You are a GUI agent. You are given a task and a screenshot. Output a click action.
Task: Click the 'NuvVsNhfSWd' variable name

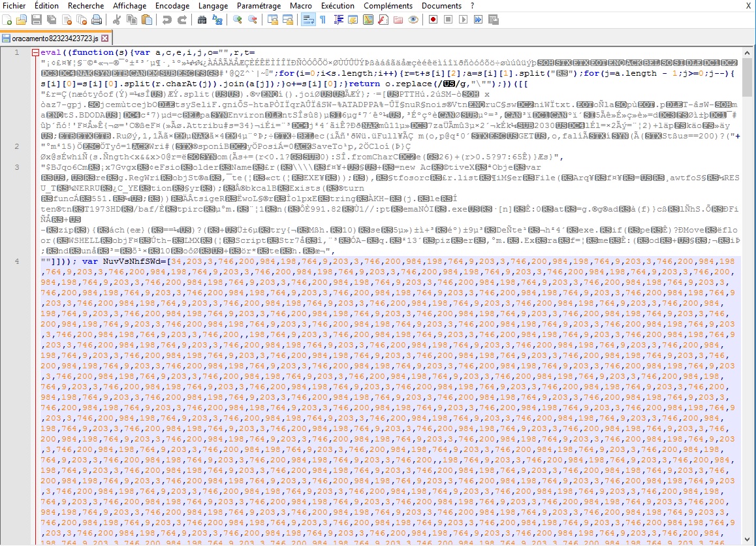pyautogui.click(x=134, y=261)
